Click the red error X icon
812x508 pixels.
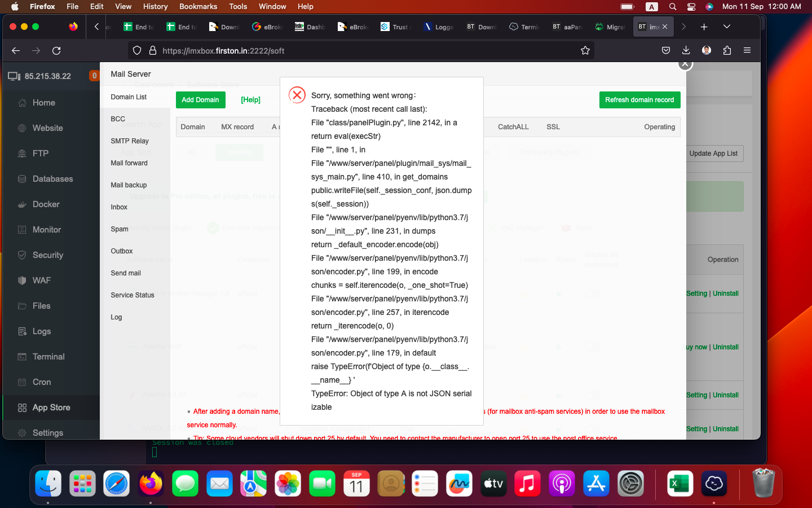pos(297,95)
